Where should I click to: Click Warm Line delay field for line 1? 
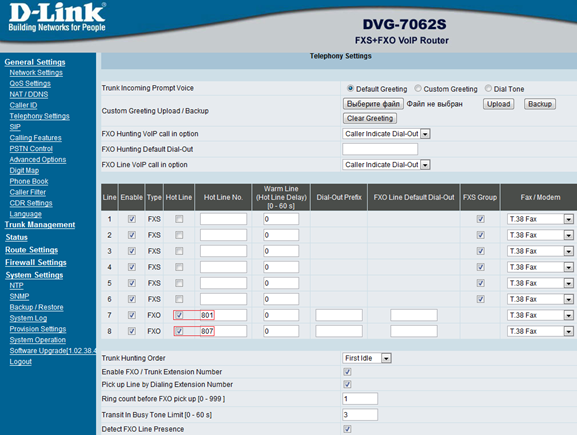point(281,219)
